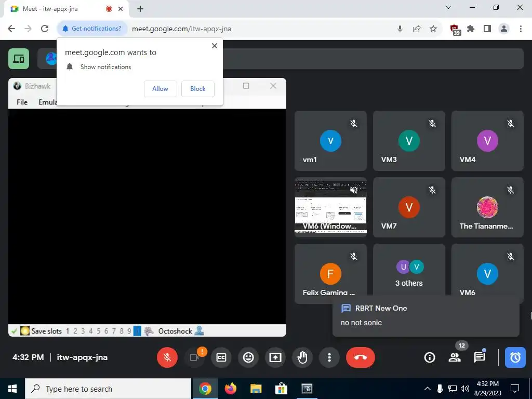This screenshot has height=399, width=532.
Task: Open File Explorer from the taskbar
Action: click(256, 389)
